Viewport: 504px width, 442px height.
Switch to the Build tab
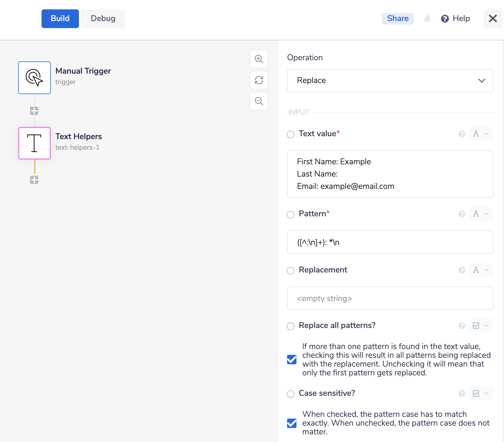coord(60,19)
